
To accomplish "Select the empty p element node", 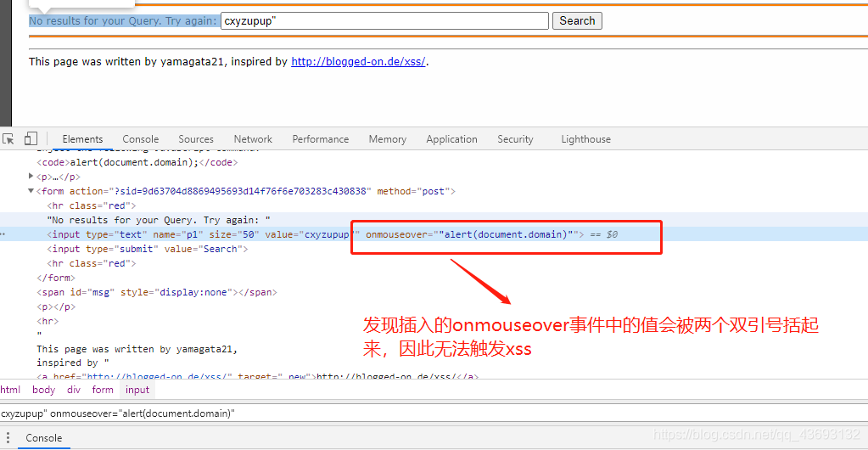I will (56, 307).
